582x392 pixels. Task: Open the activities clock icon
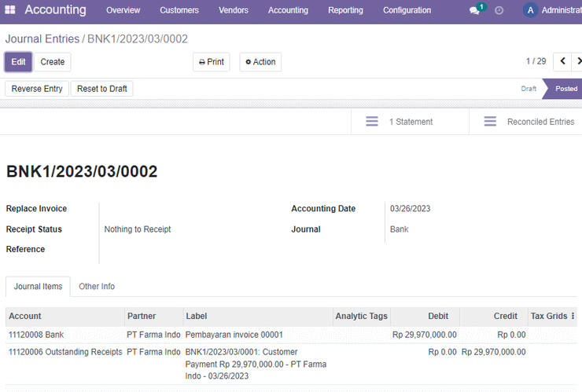click(x=499, y=10)
